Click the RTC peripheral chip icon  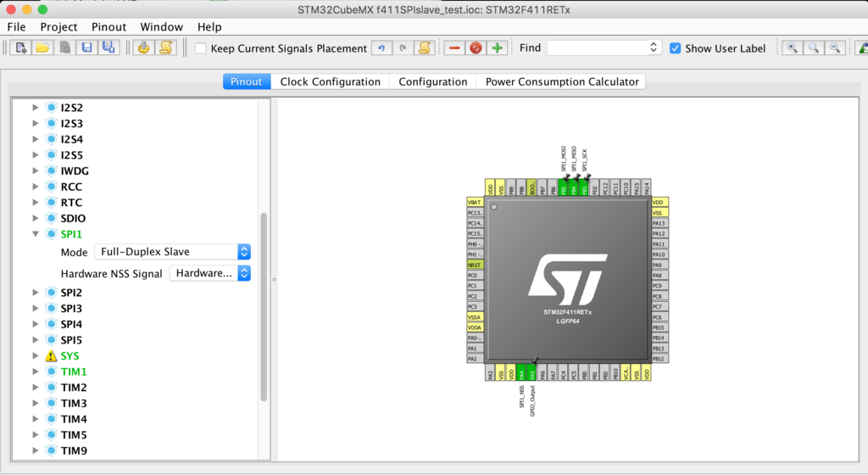coord(51,203)
